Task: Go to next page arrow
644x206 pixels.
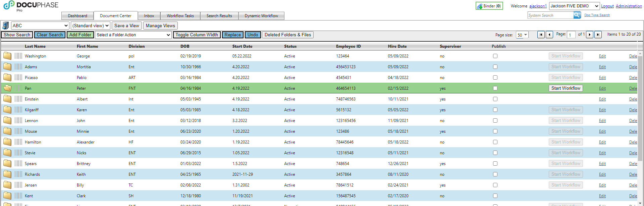Action: [x=590, y=35]
